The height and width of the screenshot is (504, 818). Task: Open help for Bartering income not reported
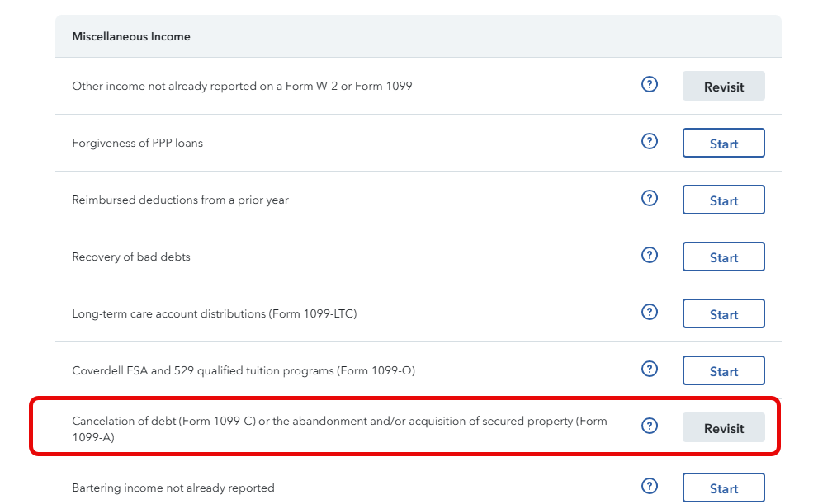pyautogui.click(x=649, y=487)
